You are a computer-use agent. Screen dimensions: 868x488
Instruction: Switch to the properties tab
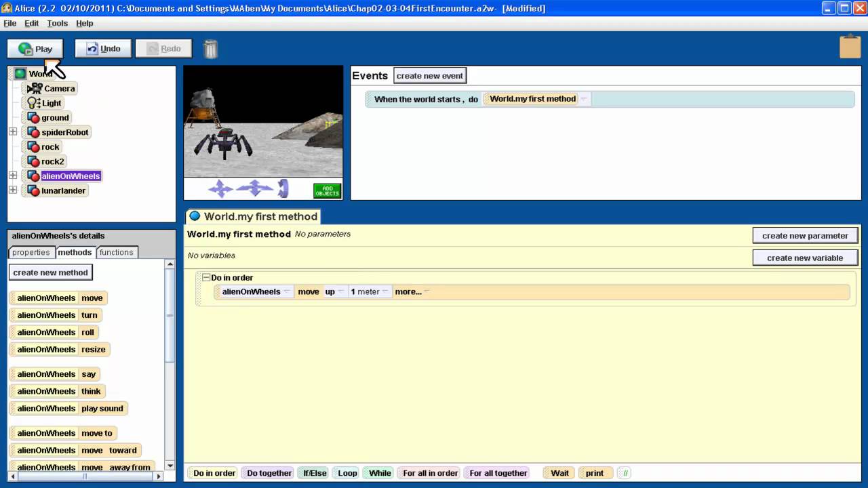31,252
